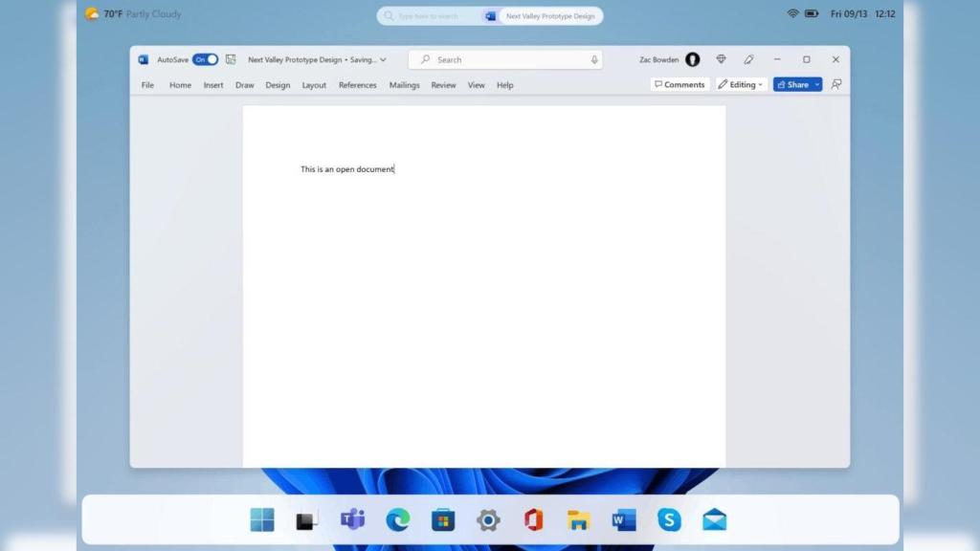Minimize the Word window
This screenshot has height=551, width=980.
tap(777, 59)
